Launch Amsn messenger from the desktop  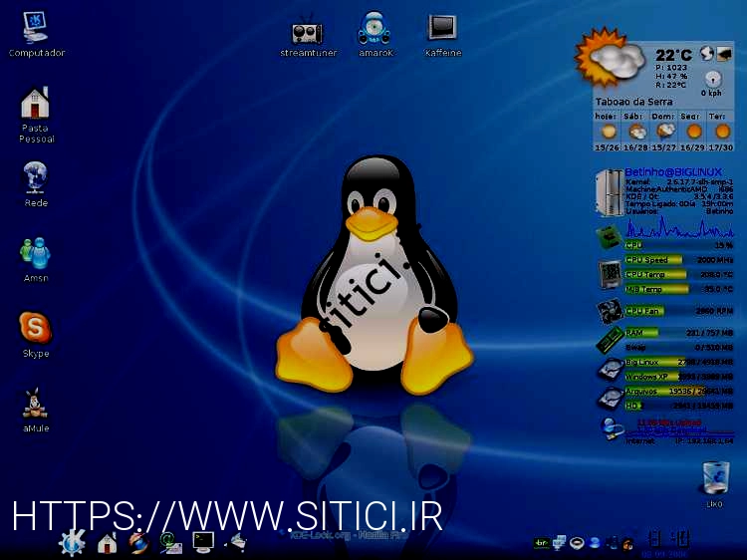[36, 260]
